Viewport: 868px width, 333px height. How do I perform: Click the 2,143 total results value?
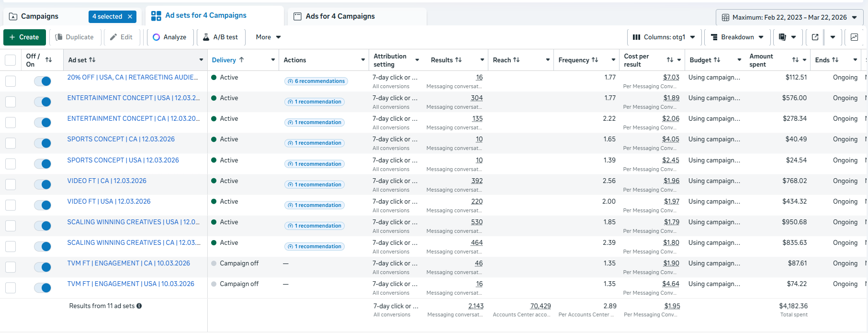click(476, 306)
